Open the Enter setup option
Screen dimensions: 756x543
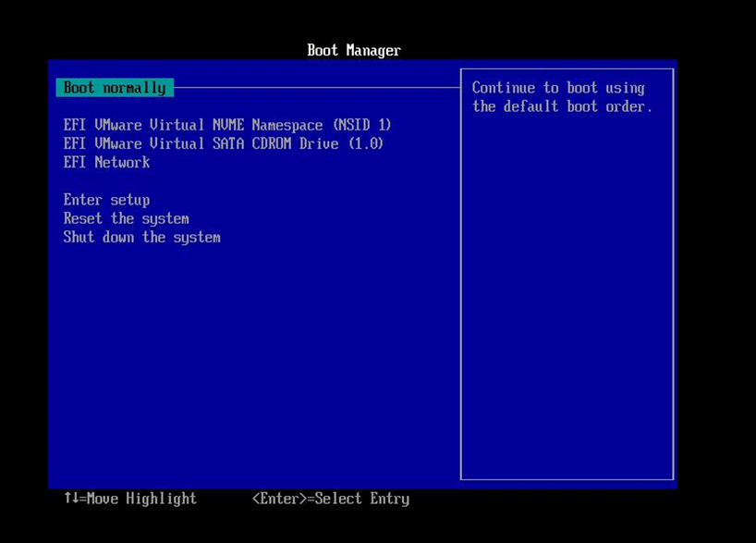(x=106, y=200)
